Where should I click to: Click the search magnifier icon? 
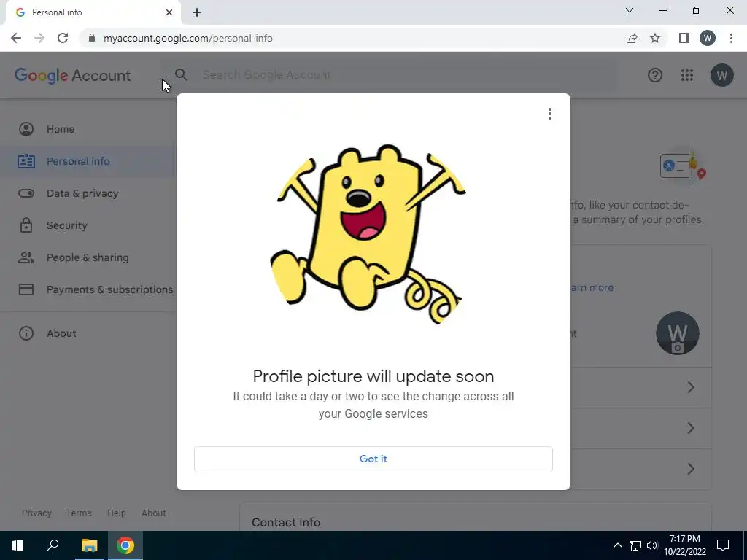coord(181,75)
